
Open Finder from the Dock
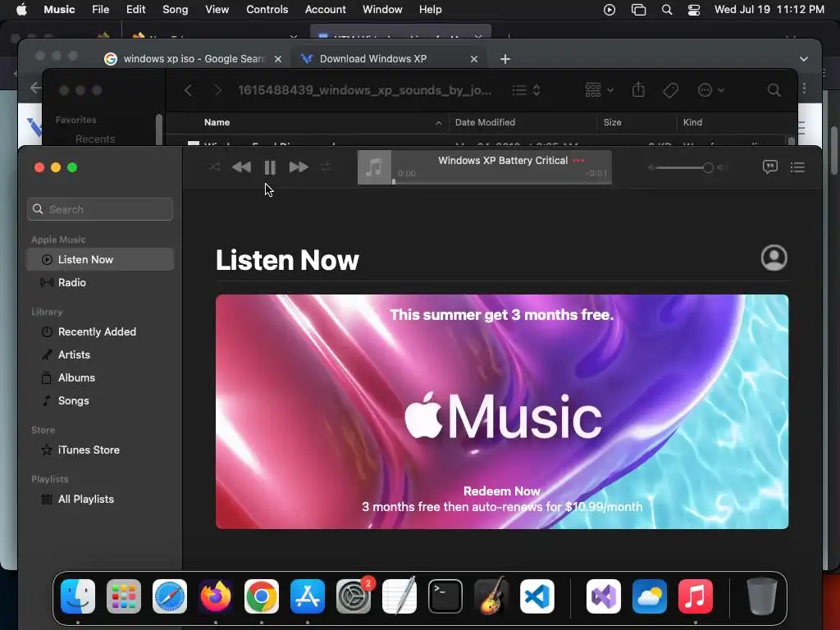(x=78, y=596)
